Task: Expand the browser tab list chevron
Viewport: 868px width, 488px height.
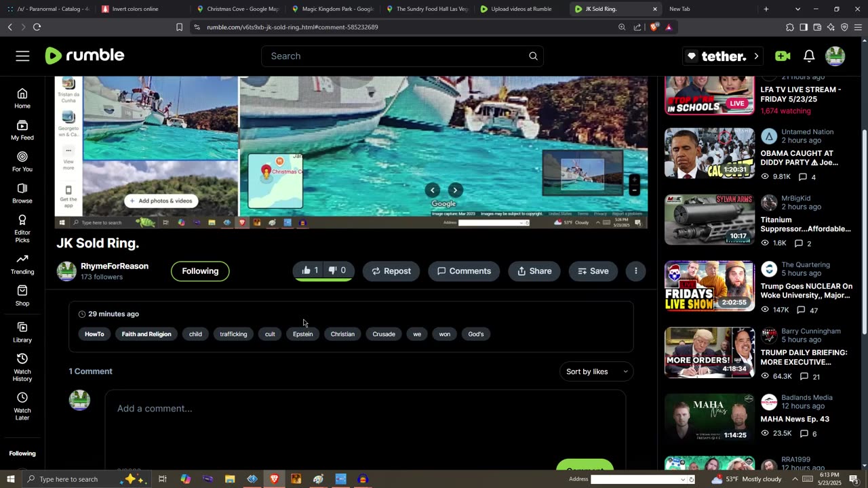Action: tap(797, 9)
